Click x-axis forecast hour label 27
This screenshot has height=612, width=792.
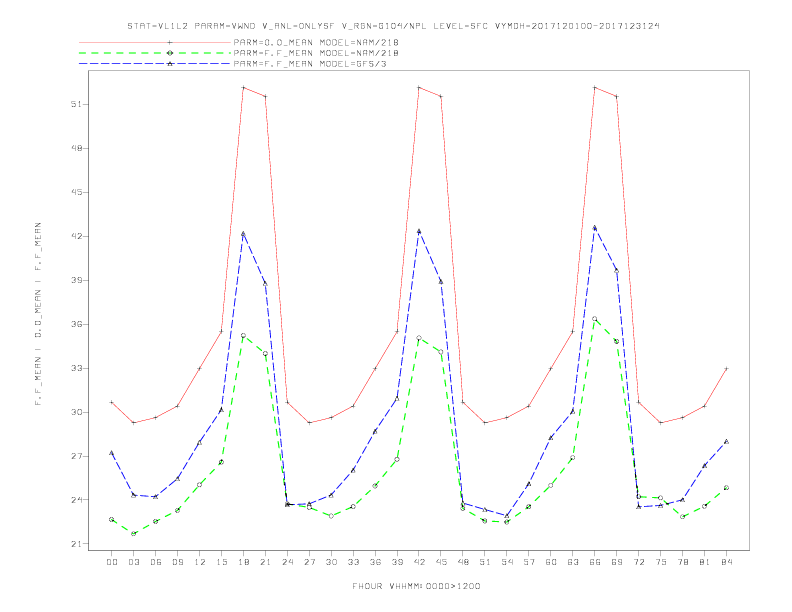(309, 562)
